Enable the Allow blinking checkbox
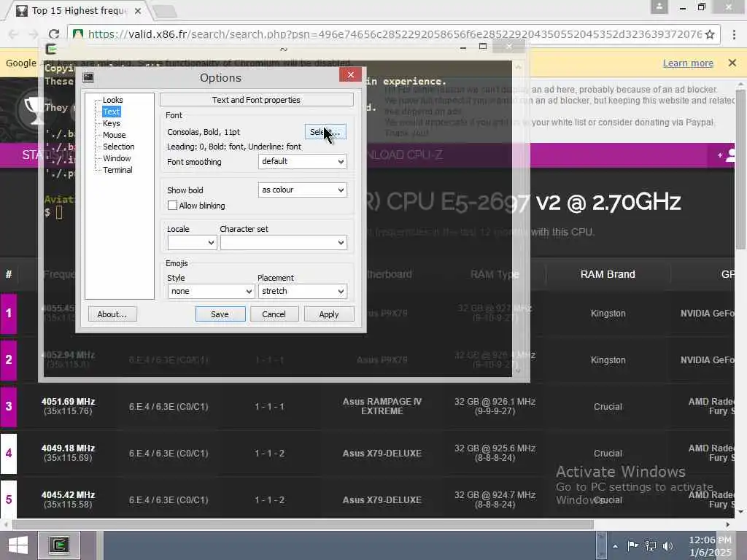This screenshot has height=560, width=747. [172, 206]
